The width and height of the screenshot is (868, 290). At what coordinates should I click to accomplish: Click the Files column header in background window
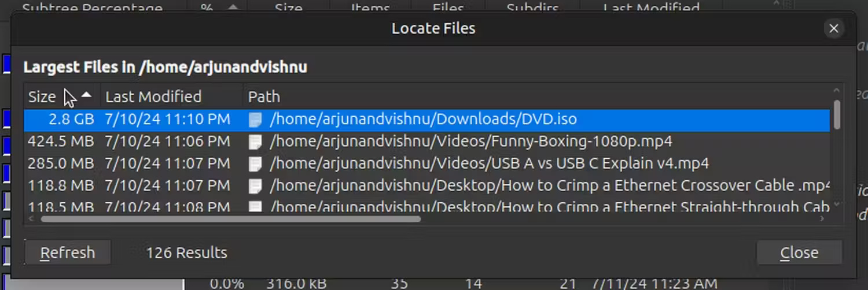click(x=448, y=8)
